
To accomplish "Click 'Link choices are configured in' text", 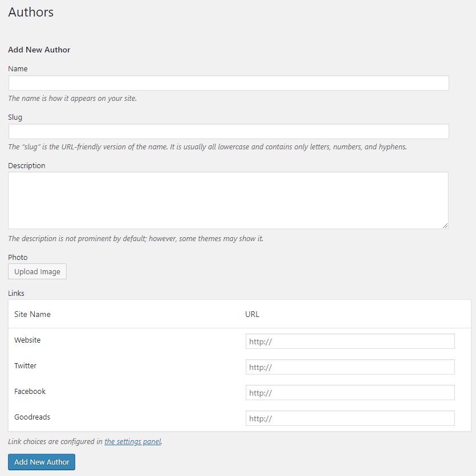I will pos(55,441).
